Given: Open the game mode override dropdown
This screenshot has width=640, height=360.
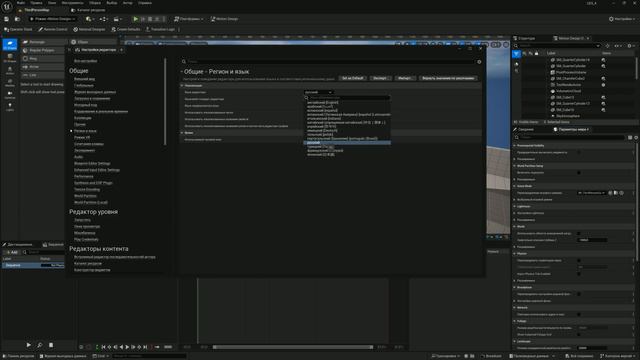Looking at the screenshot, I should [592, 193].
